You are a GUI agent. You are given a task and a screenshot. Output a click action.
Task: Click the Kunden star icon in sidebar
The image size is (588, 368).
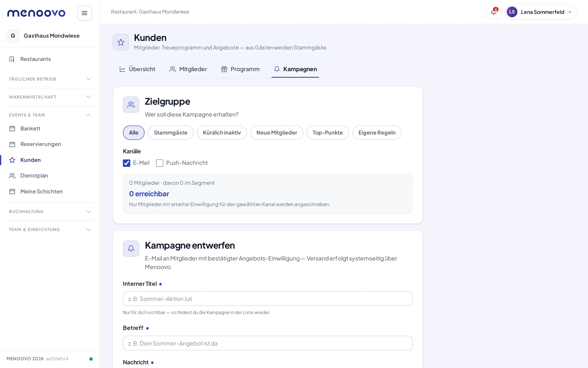pos(12,160)
